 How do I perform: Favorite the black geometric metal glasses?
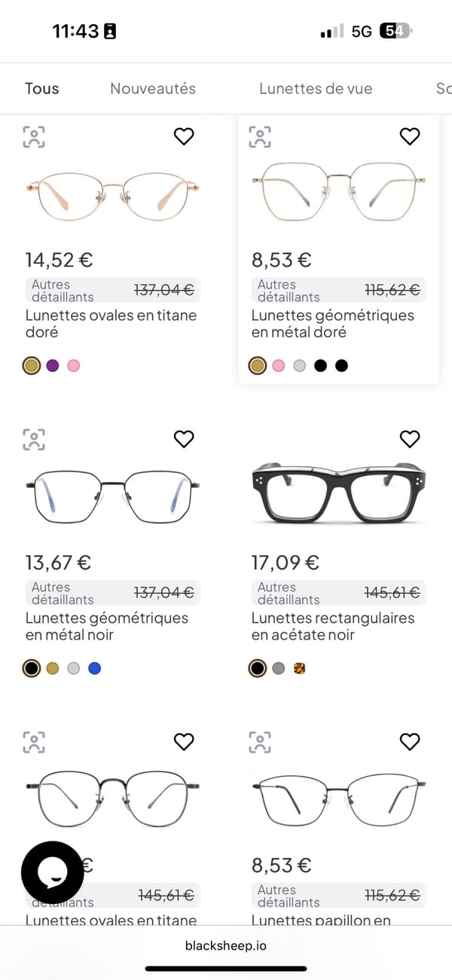tap(184, 438)
